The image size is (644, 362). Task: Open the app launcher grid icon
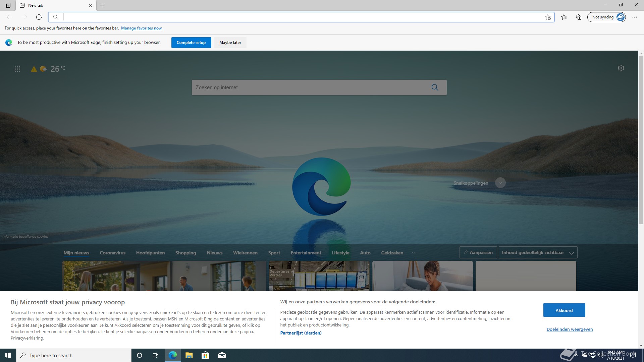(x=17, y=69)
